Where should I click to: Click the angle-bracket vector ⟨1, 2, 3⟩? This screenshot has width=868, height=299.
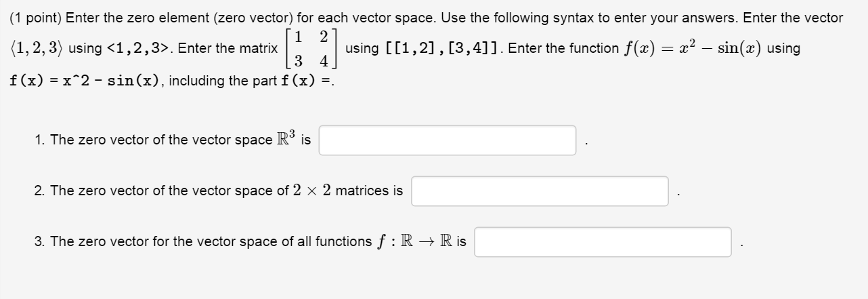[37, 49]
